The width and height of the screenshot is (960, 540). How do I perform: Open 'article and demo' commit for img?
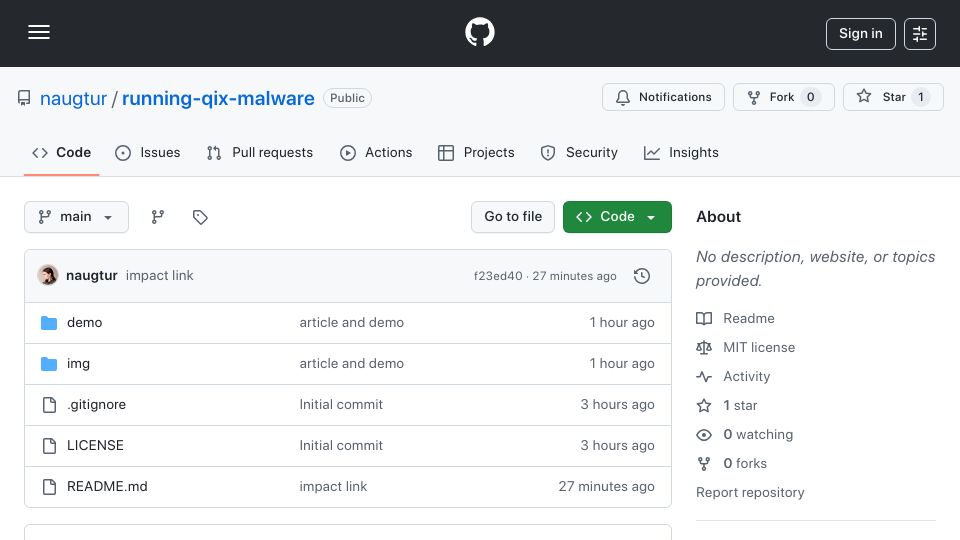(x=351, y=364)
